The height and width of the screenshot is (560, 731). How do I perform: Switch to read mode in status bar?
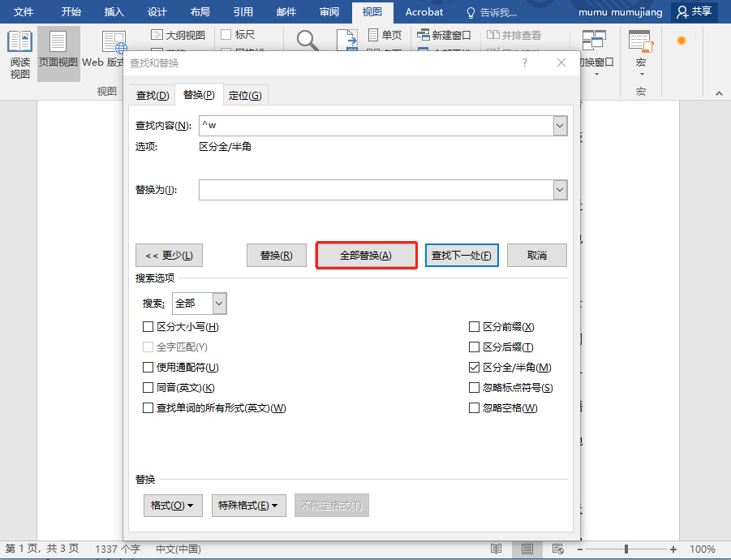496,549
